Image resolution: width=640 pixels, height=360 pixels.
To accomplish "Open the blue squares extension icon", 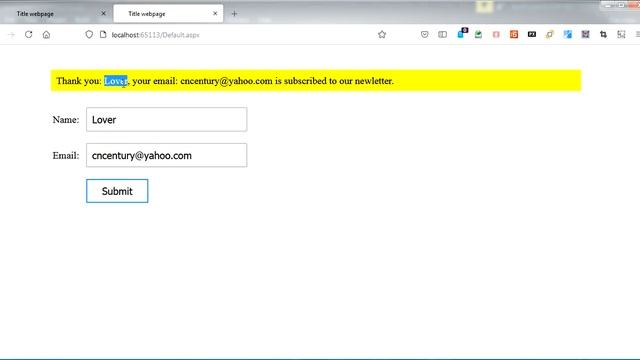I will (568, 35).
